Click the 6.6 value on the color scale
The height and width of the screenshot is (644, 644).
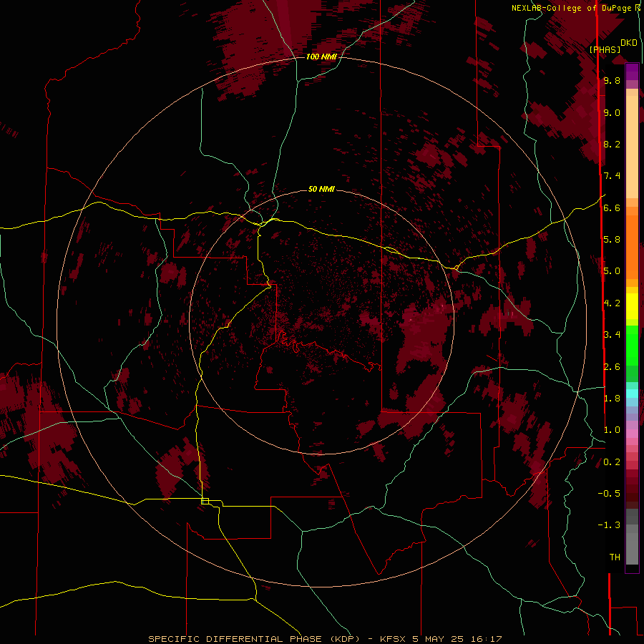coord(612,208)
